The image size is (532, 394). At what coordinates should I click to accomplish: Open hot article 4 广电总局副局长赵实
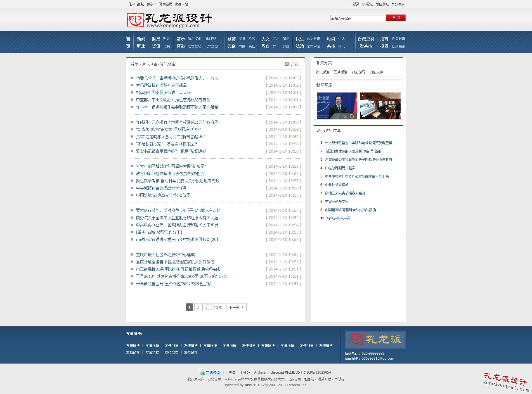(340, 168)
